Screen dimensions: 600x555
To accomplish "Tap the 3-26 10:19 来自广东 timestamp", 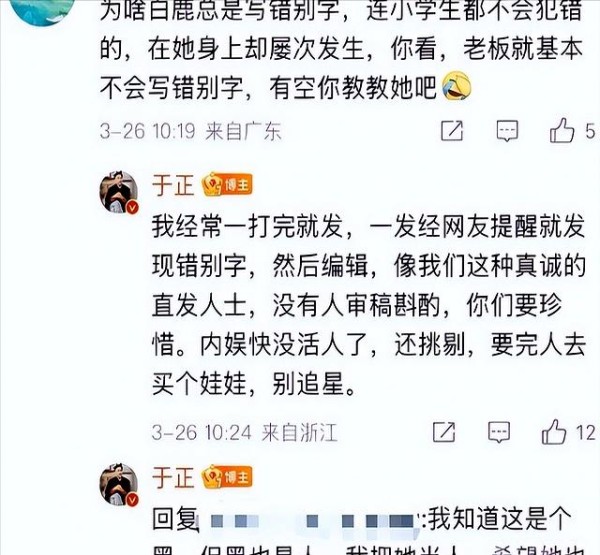I will (x=191, y=131).
